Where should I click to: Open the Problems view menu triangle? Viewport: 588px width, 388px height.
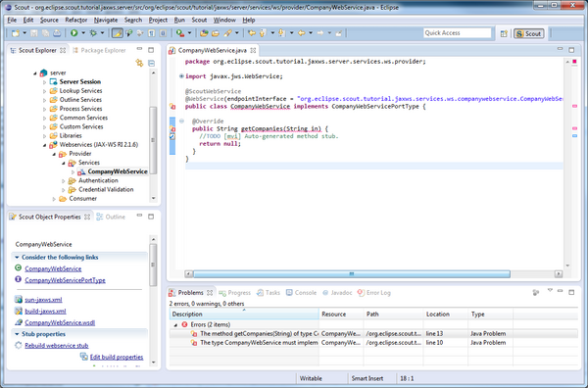coord(550,291)
